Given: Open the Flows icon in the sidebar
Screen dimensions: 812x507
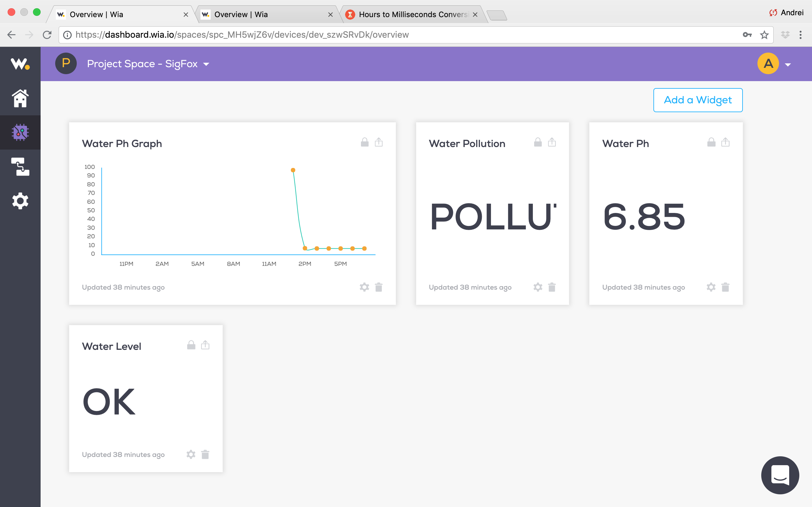Looking at the screenshot, I should tap(20, 167).
